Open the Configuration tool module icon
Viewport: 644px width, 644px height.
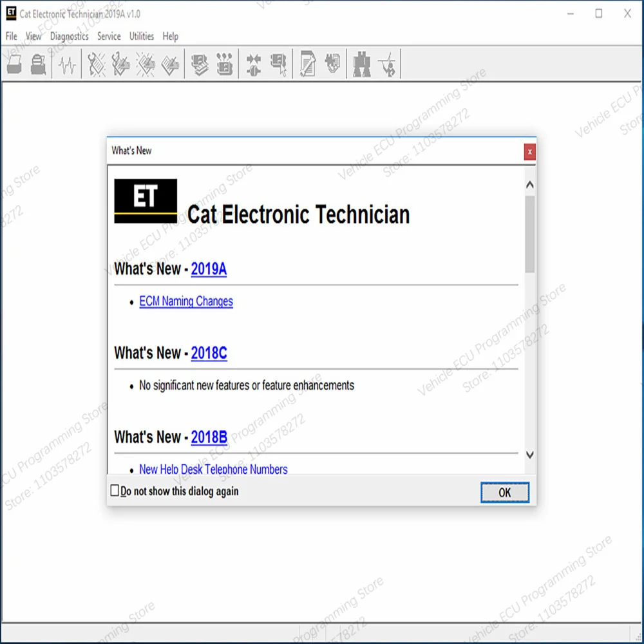click(x=224, y=64)
